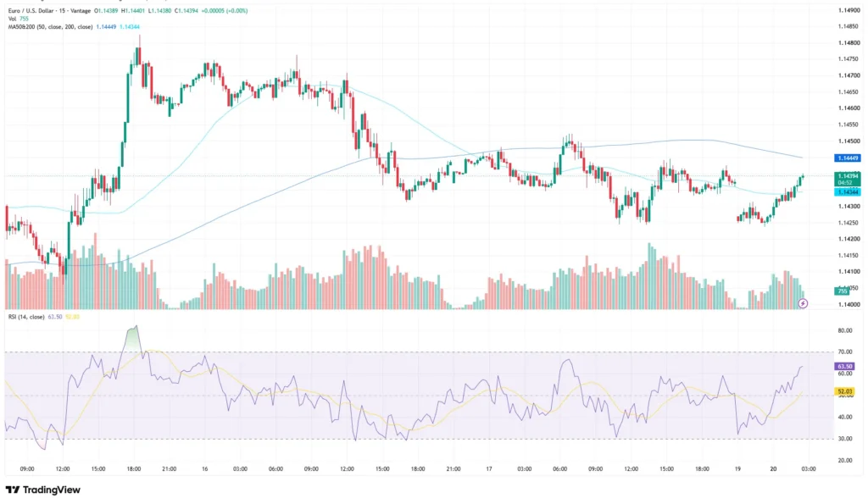Click the open value O1.14389 in the header

[106, 10]
